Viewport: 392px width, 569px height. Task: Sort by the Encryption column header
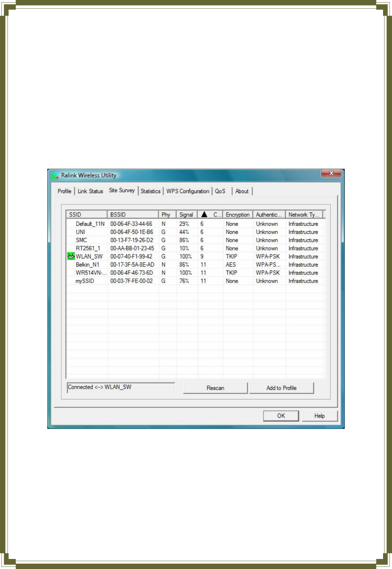[238, 215]
